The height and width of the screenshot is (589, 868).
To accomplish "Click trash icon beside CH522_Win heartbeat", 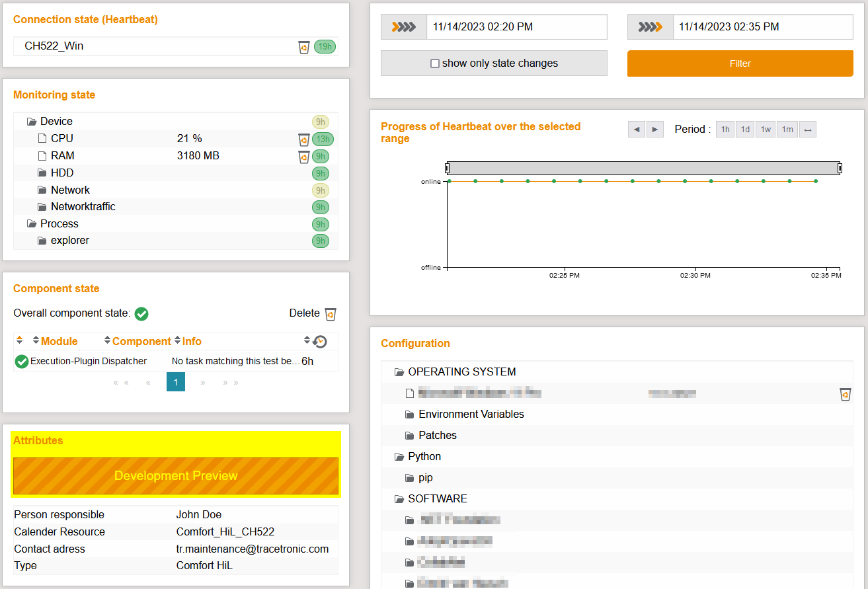I will [303, 47].
